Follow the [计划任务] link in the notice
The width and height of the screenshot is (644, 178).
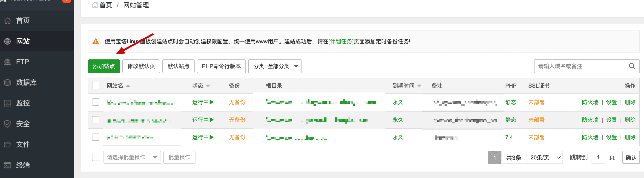pos(341,41)
